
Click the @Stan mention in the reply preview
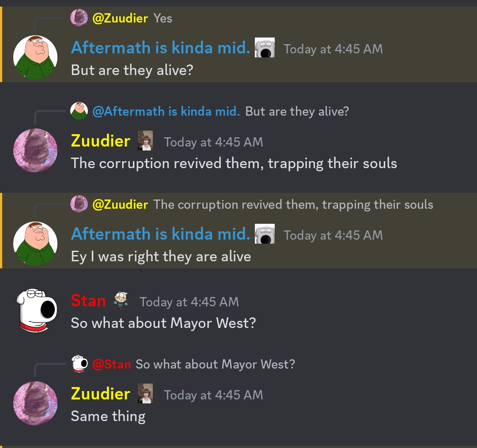112,364
